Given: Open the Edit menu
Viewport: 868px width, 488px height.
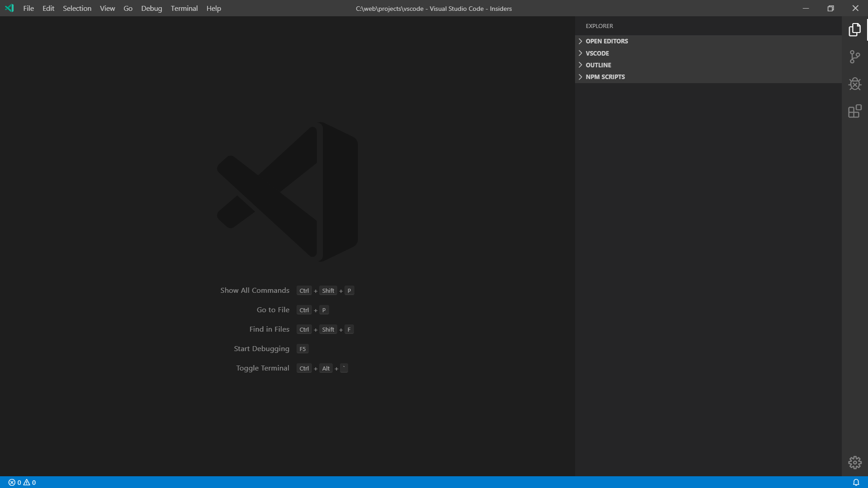Looking at the screenshot, I should pos(48,8).
